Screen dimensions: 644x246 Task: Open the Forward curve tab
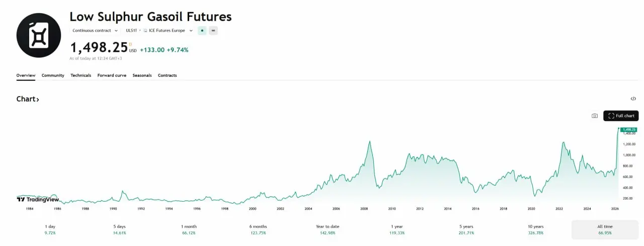pyautogui.click(x=112, y=76)
